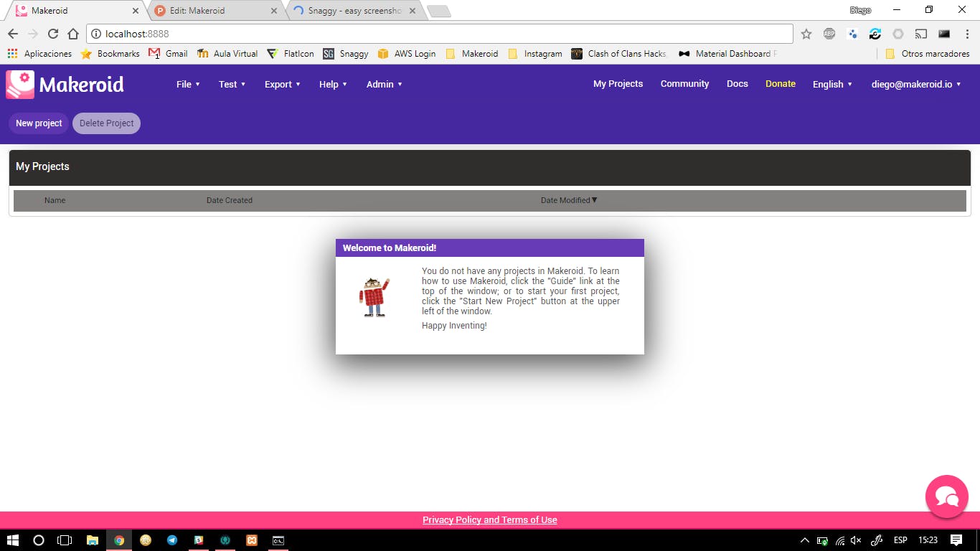The height and width of the screenshot is (551, 980).
Task: Open the File menu
Action: [188, 84]
